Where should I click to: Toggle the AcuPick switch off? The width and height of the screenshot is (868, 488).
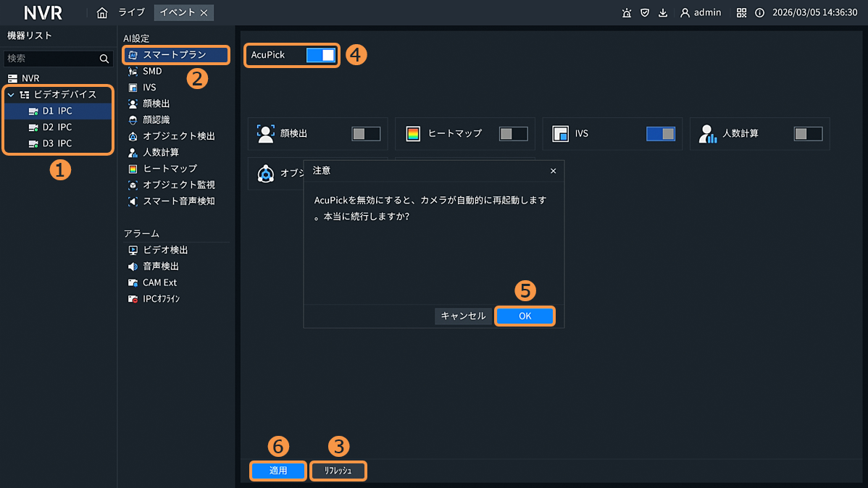pos(321,55)
